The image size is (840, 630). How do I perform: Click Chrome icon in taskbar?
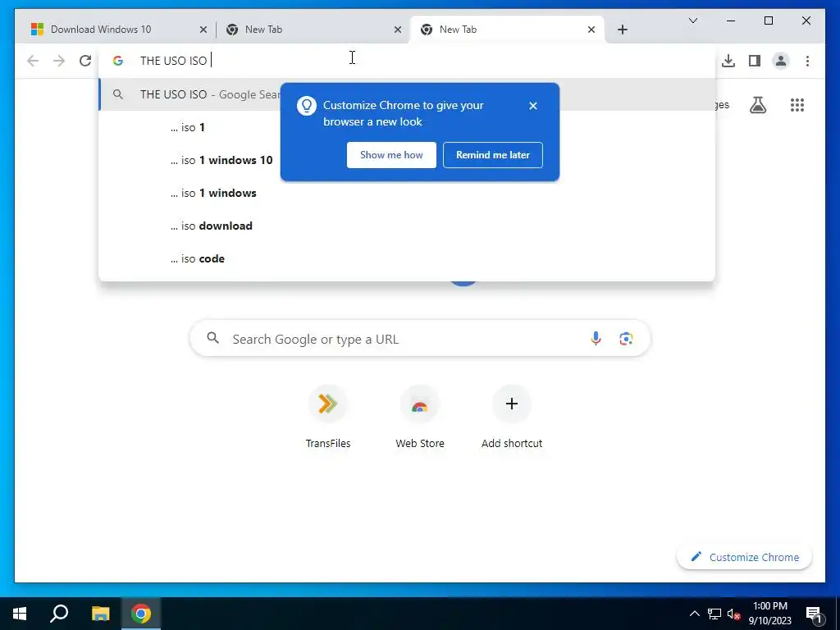click(141, 614)
